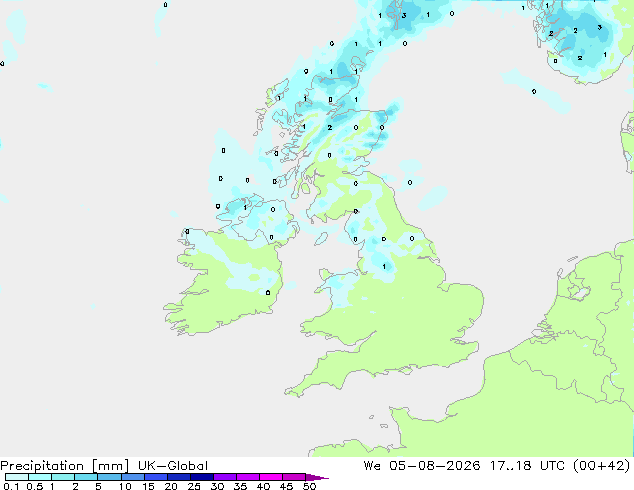Click the "50" legend scale label
The height and width of the screenshot is (490, 634).
coord(309,486)
